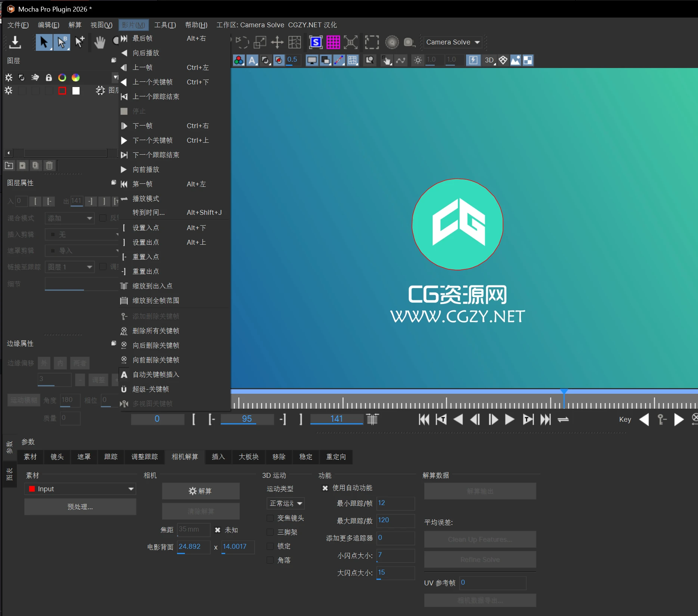698x616 pixels.
Task: Click the magenta grid overlay icon
Action: click(x=334, y=42)
